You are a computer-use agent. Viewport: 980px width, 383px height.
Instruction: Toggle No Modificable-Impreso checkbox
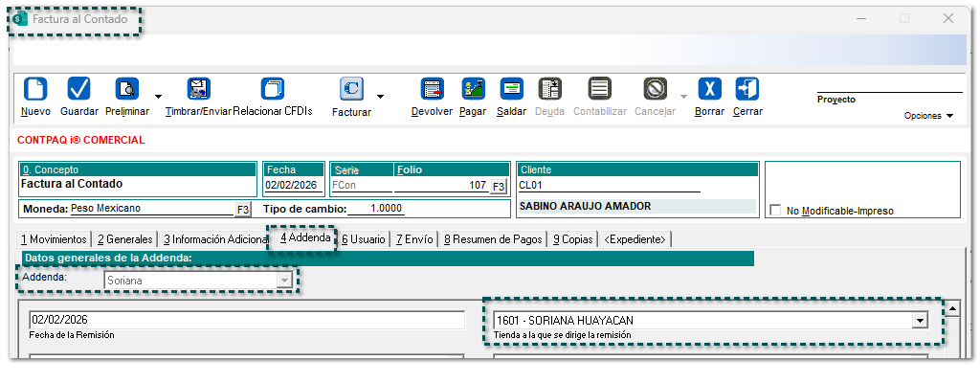pyautogui.click(x=775, y=211)
